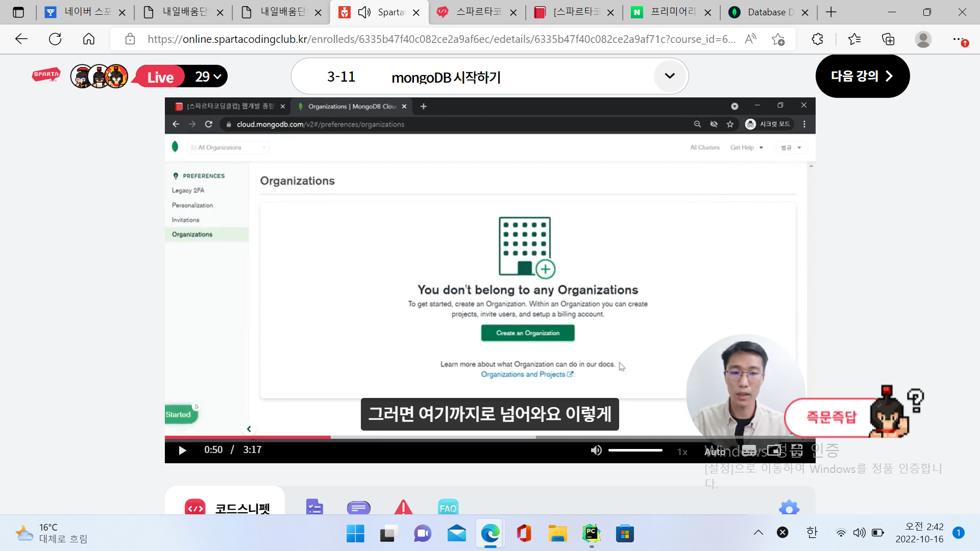Open Mail app on taskbar
This screenshot has width=980, height=551.
pyautogui.click(x=456, y=534)
